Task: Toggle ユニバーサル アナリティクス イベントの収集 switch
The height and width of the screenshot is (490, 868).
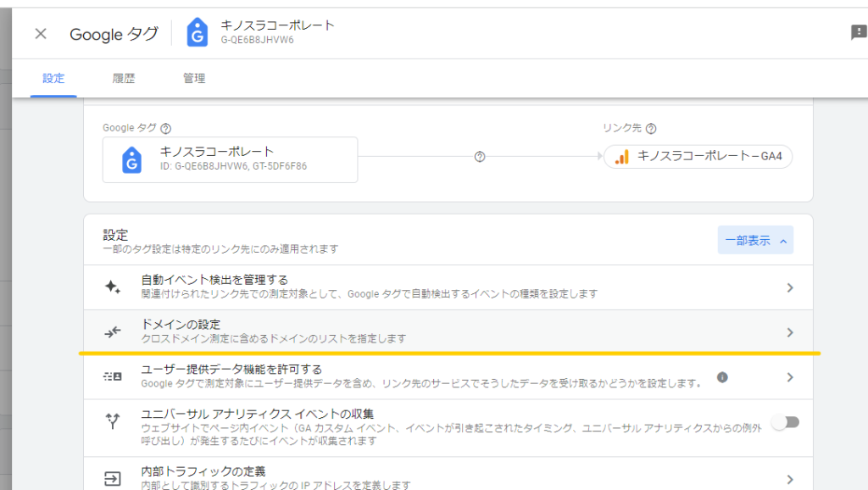Action: 786,422
